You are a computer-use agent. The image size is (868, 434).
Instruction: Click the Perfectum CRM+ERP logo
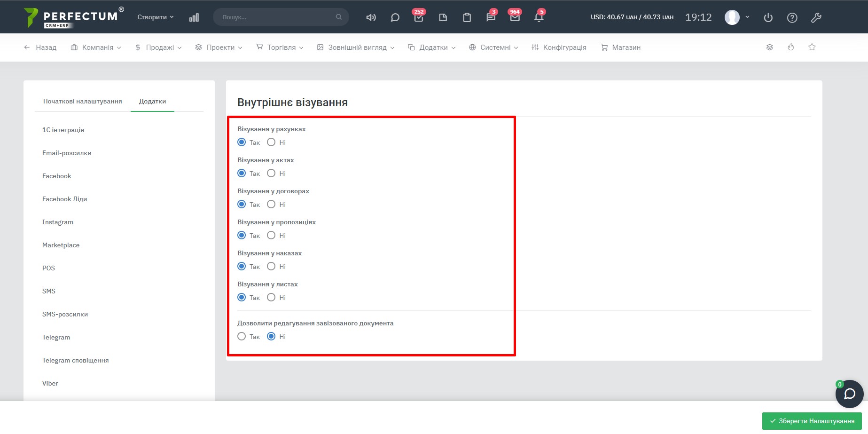coord(74,17)
